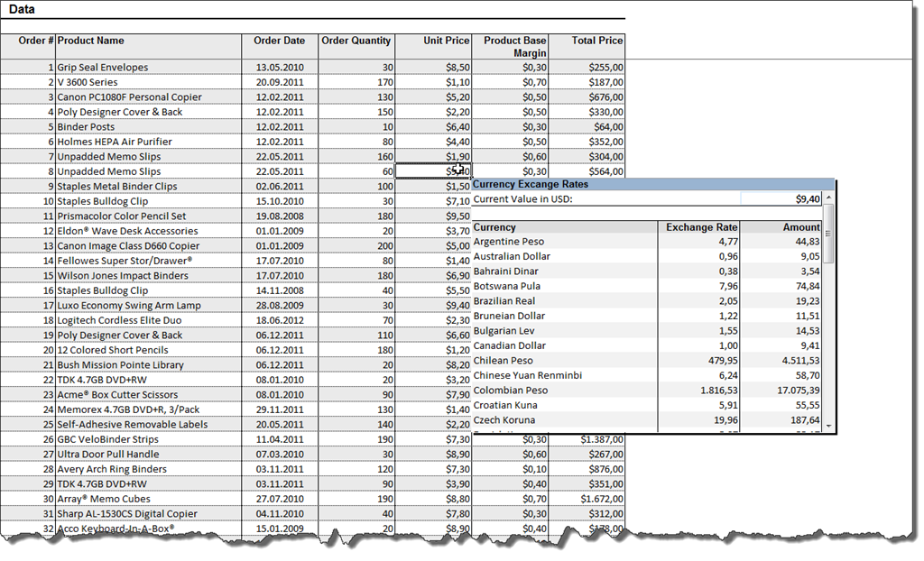Click the Order # column header
The image size is (924, 561).
coord(28,47)
